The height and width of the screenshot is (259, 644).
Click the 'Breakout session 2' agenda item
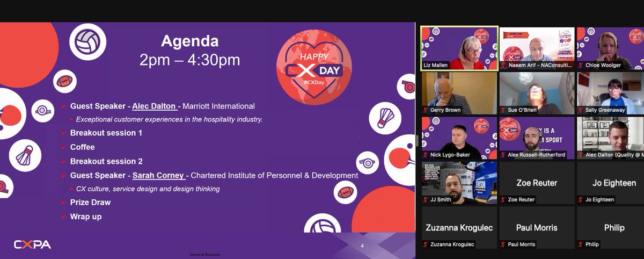point(106,161)
